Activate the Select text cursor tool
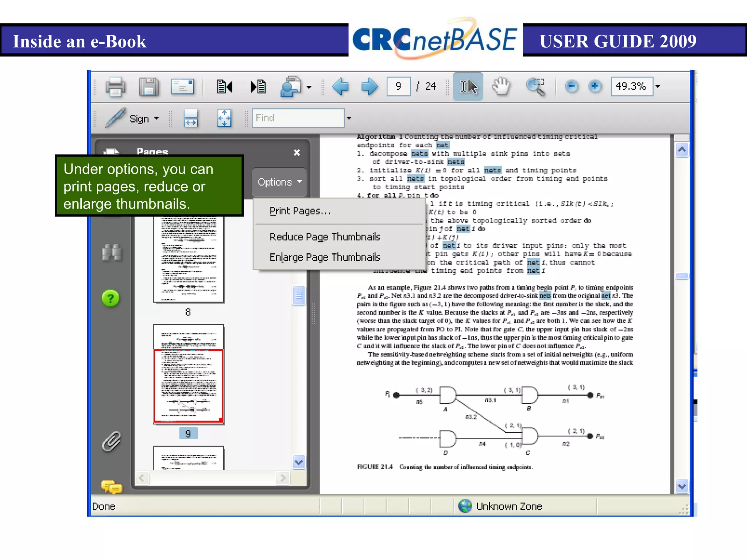The height and width of the screenshot is (560, 747). (468, 87)
